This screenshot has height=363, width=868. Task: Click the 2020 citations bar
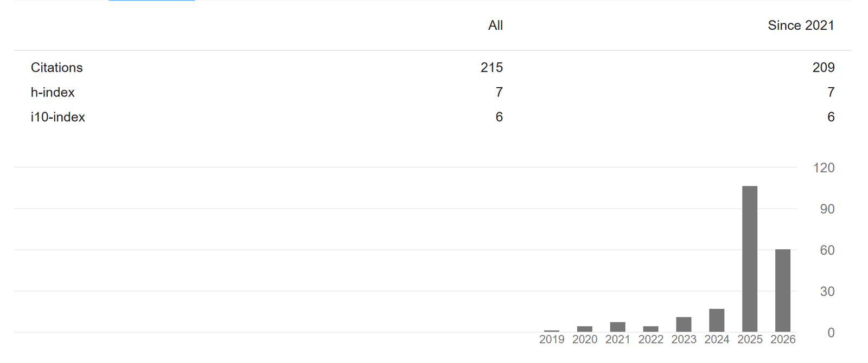click(584, 329)
